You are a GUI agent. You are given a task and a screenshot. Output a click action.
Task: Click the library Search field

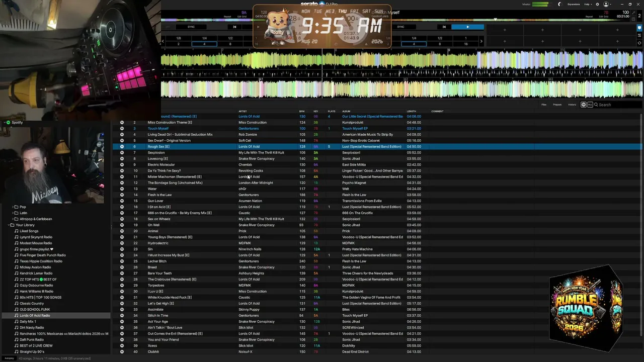(619, 105)
